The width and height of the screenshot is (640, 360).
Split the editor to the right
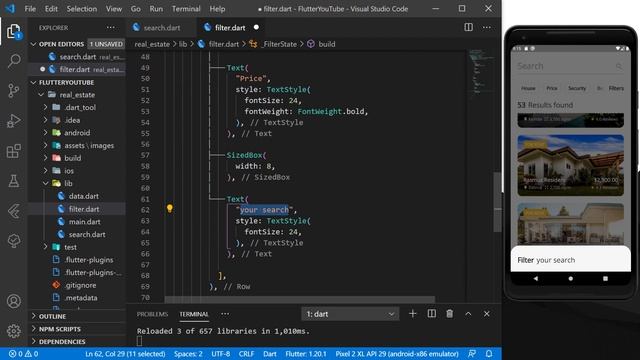pos(469,27)
